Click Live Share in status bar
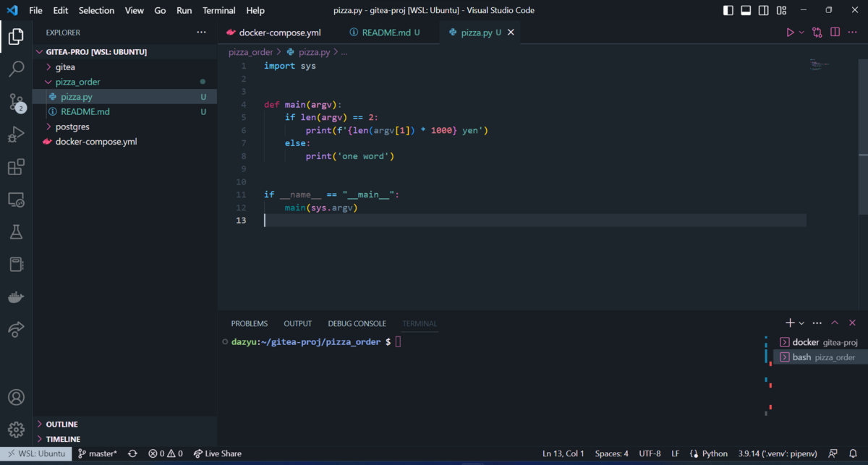The width and height of the screenshot is (868, 465). (x=217, y=453)
